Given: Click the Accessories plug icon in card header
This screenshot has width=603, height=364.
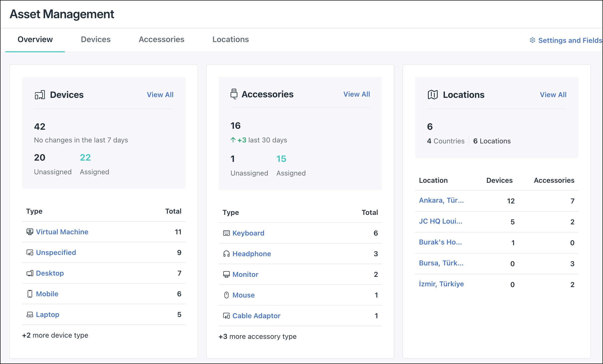Looking at the screenshot, I should [234, 94].
